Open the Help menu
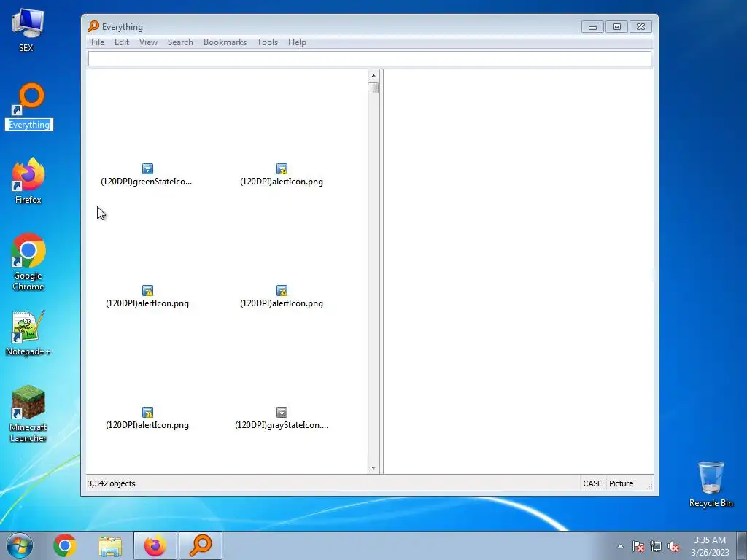 (x=297, y=42)
